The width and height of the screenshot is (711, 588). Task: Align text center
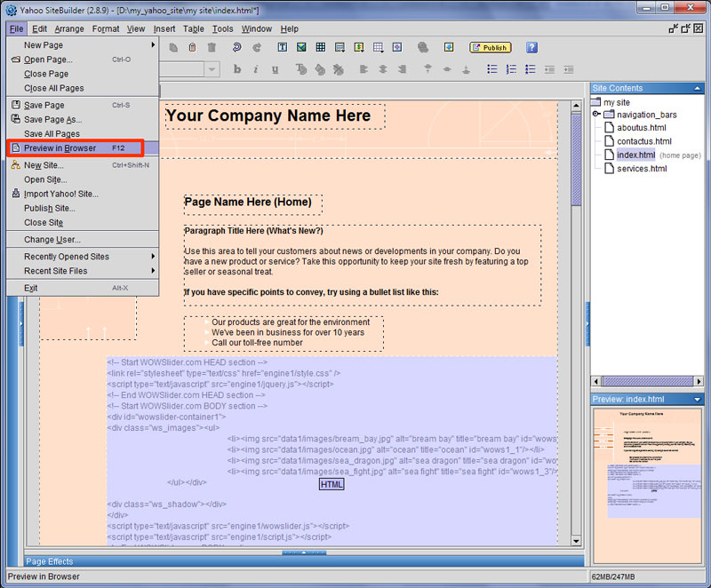[383, 69]
